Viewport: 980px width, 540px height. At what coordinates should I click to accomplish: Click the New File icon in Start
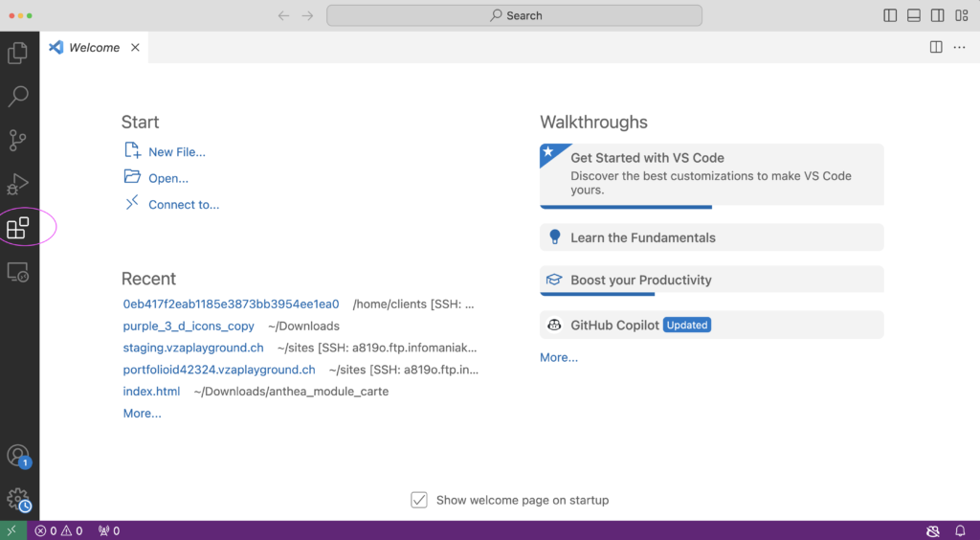[132, 150]
